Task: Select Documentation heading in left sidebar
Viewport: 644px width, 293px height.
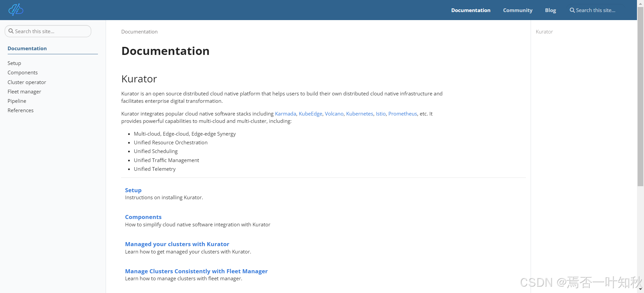Action: [27, 49]
